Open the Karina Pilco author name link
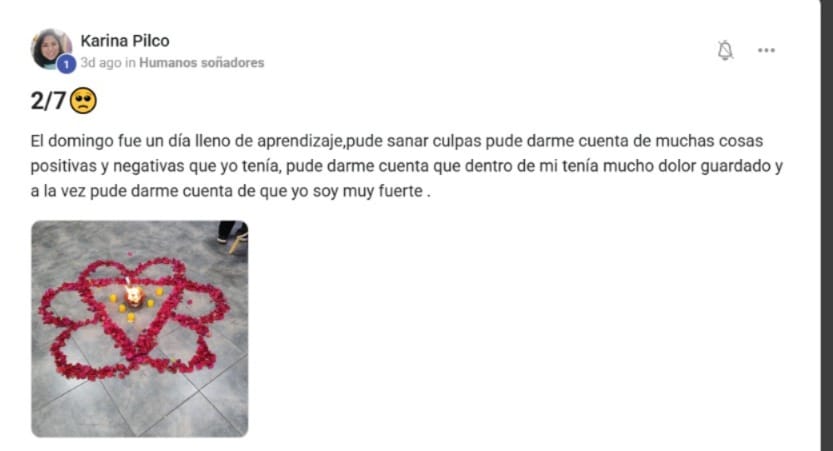This screenshot has height=451, width=833. click(125, 41)
